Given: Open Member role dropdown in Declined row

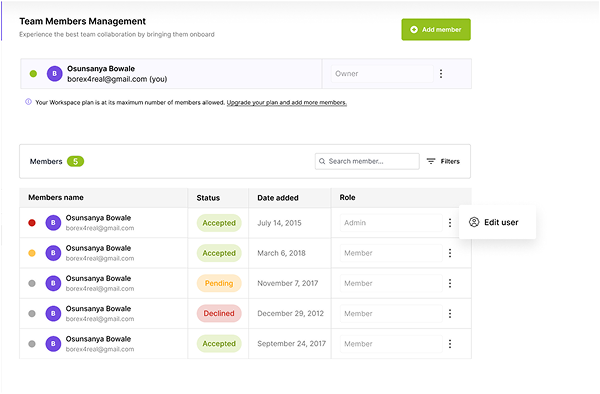Looking at the screenshot, I should 391,313.
